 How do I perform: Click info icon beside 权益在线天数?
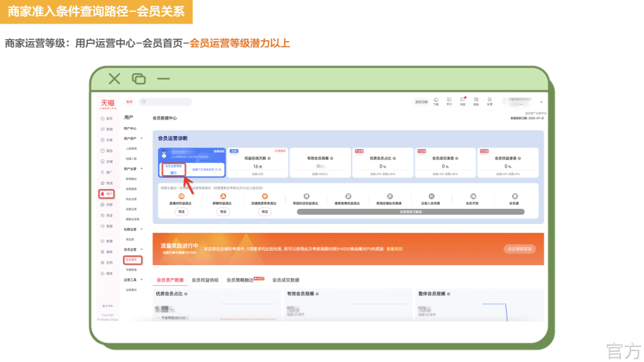(x=268, y=158)
